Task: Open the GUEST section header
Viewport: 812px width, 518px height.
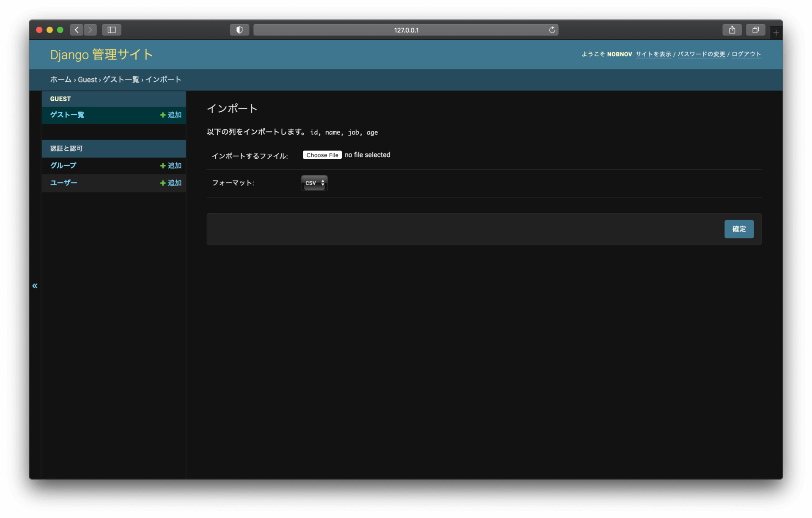Action: [x=60, y=99]
